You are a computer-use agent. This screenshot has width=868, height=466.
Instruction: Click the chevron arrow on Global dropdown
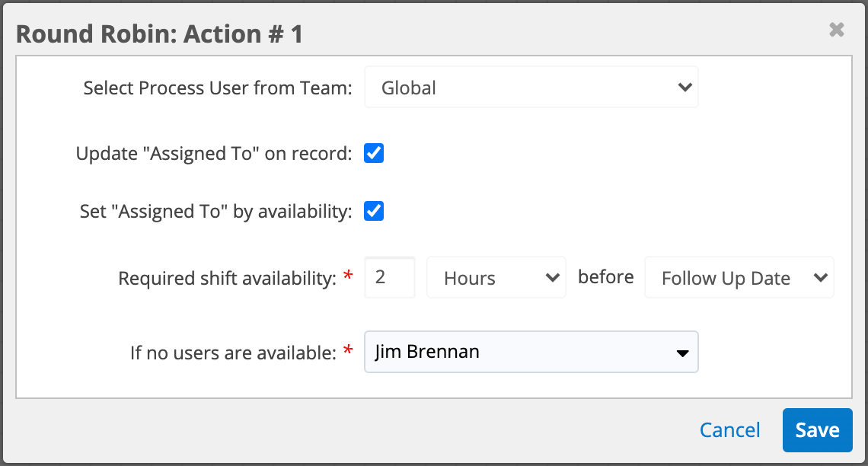(684, 88)
